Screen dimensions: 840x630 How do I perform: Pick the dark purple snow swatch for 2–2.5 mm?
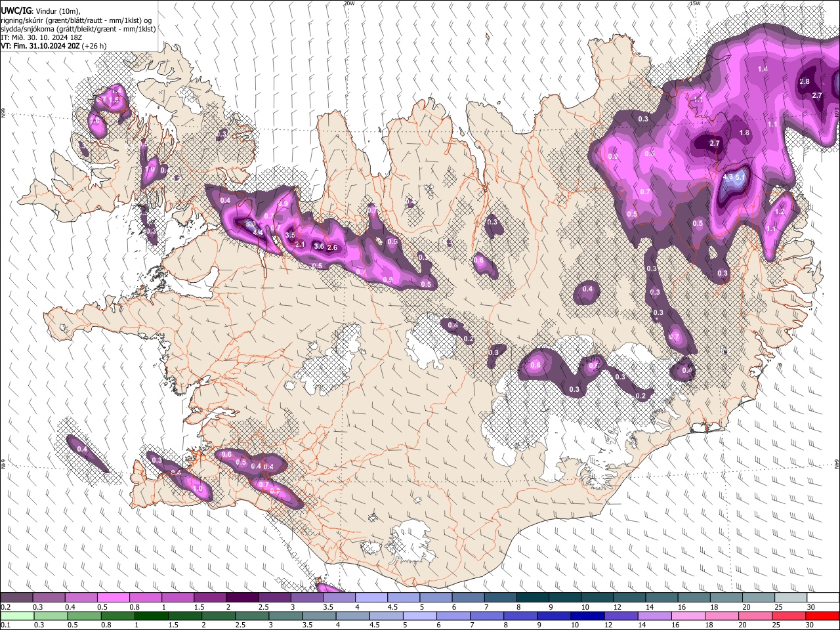[x=242, y=598]
